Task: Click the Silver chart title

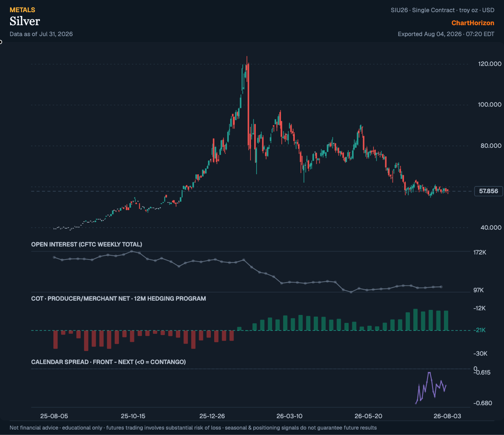Action: point(25,21)
